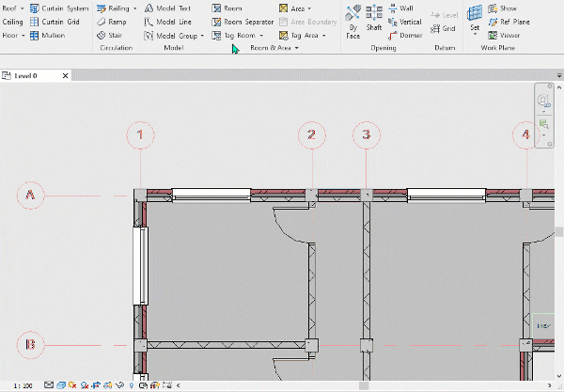564x392 pixels.
Task: Select grid bubble B
Action: pos(31,345)
